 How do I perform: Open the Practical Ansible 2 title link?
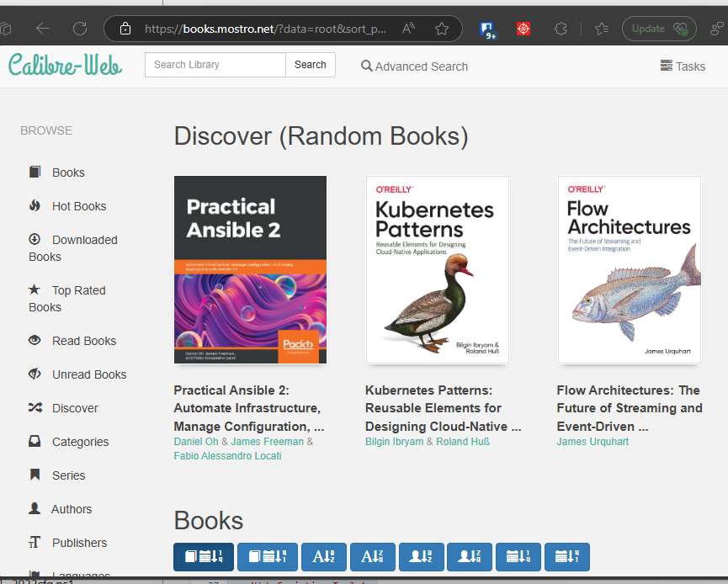(249, 408)
